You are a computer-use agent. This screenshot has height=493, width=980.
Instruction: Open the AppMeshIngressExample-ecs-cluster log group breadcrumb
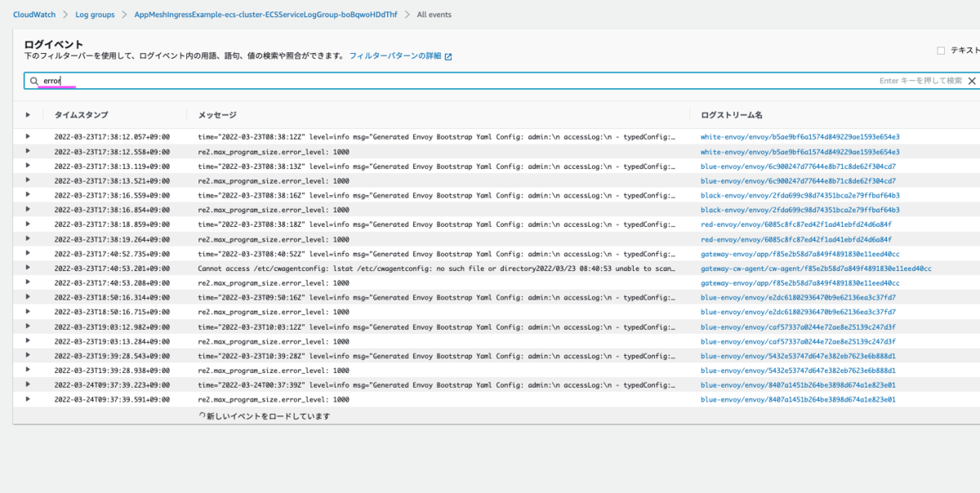(x=266, y=15)
